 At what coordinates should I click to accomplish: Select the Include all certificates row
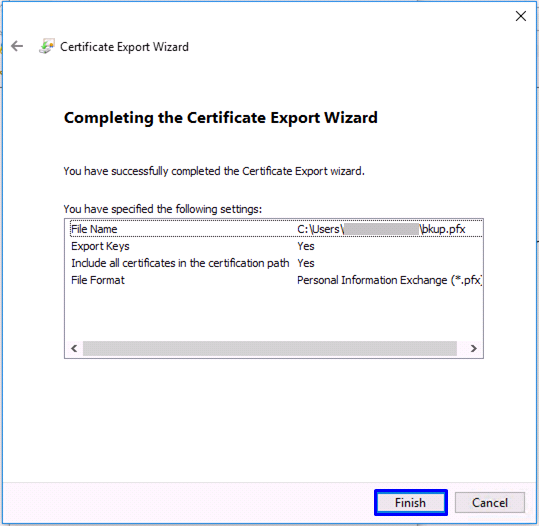pyautogui.click(x=276, y=263)
